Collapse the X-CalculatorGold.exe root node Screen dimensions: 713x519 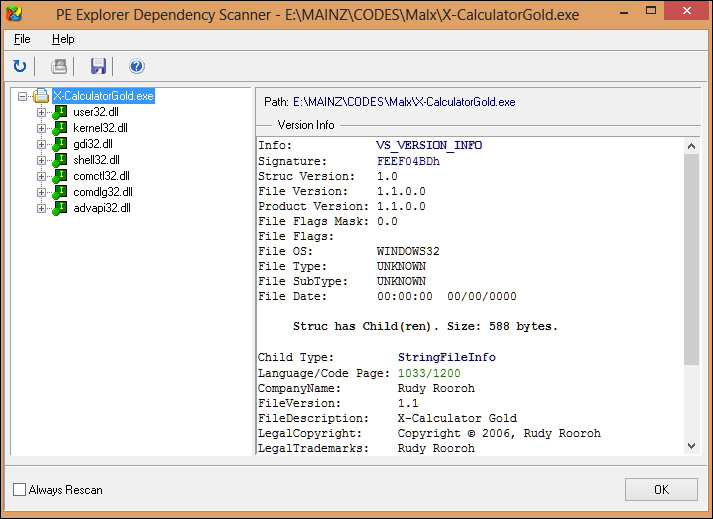22,96
